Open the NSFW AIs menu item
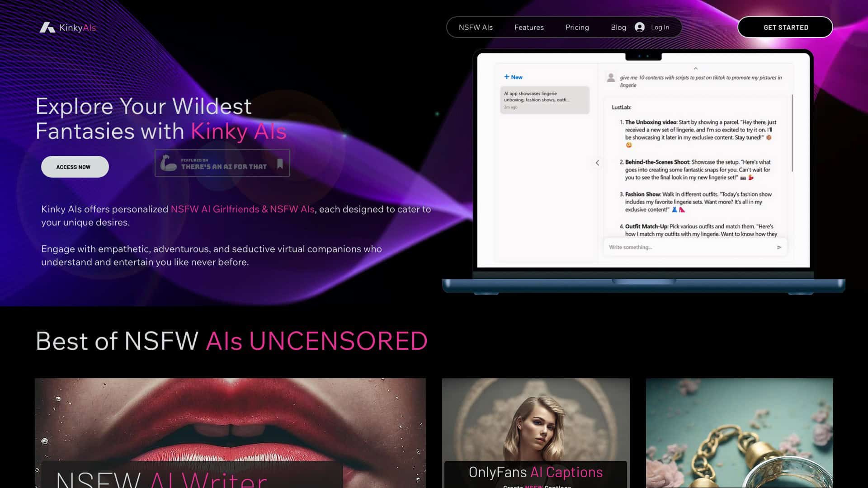This screenshot has width=868, height=488. pyautogui.click(x=476, y=28)
